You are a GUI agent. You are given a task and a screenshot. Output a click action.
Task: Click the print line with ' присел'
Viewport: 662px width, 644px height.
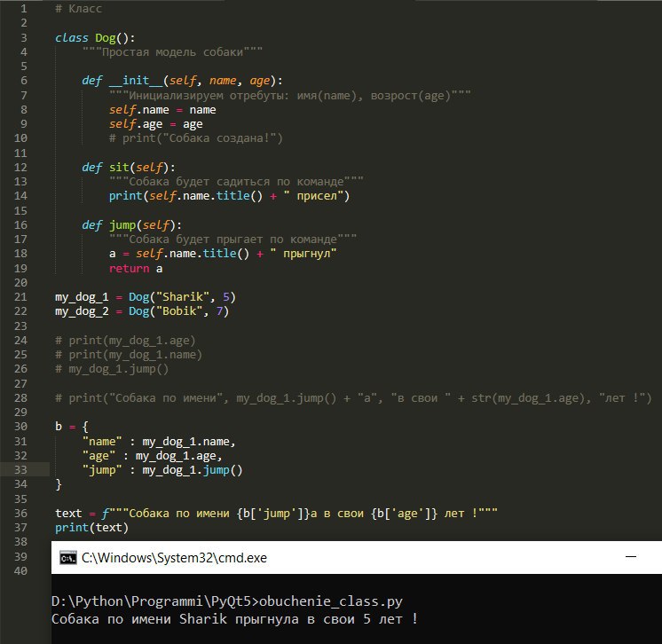point(229,196)
